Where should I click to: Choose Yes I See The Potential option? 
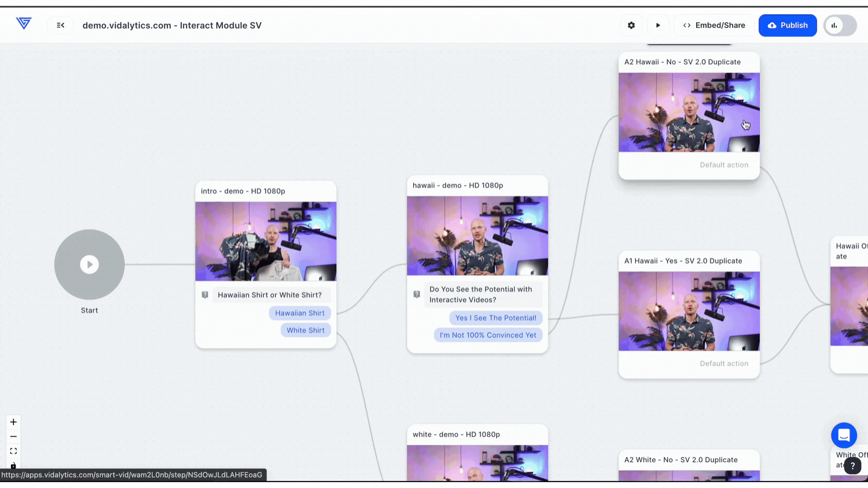(495, 318)
